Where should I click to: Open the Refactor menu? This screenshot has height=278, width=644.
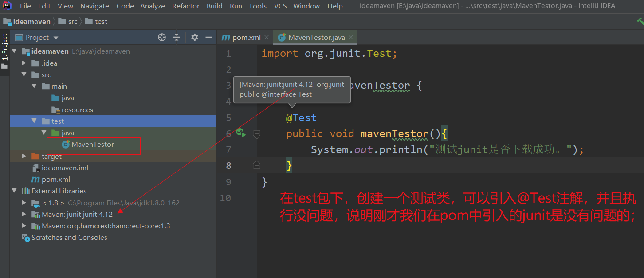[185, 6]
